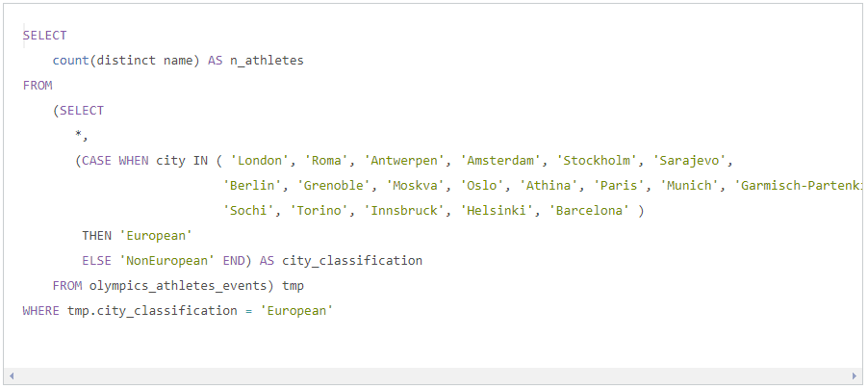Click the 'London' string in the city list

tap(260, 161)
